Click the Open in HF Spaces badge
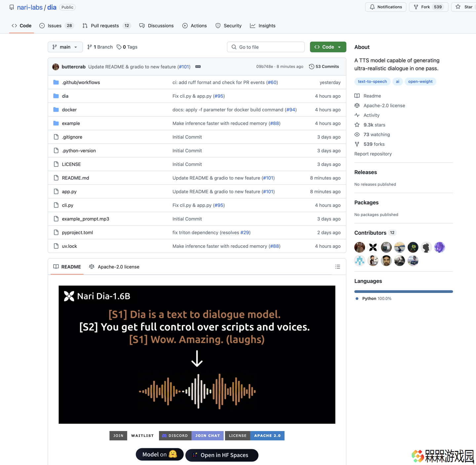 click(x=222, y=455)
